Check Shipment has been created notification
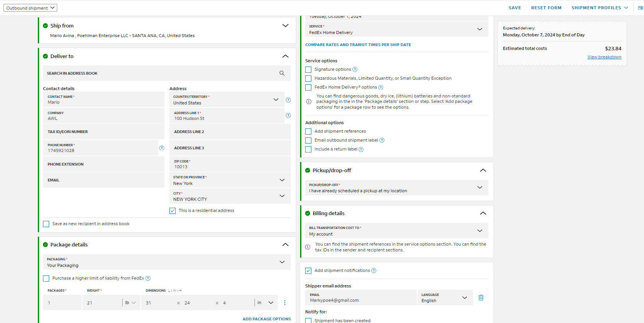644x323 pixels. click(x=308, y=321)
